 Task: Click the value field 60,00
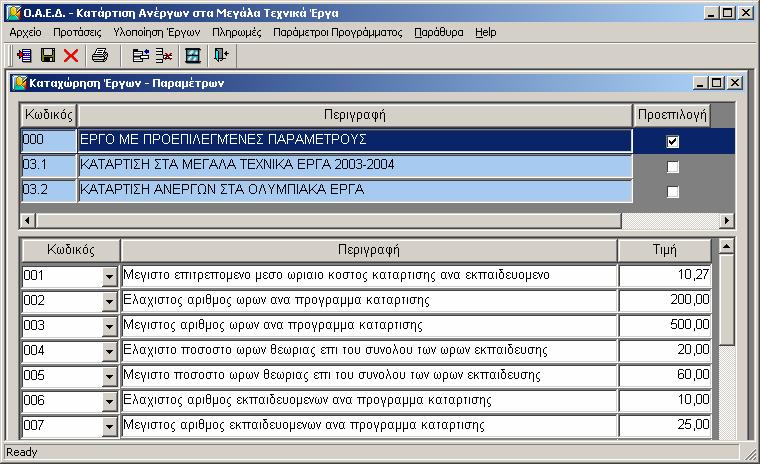(x=665, y=375)
